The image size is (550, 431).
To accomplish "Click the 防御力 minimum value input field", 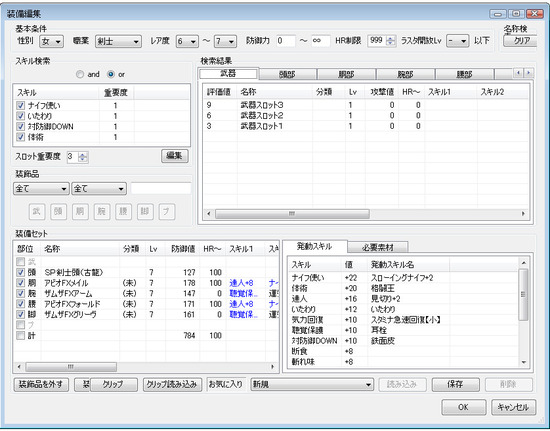I will click(286, 41).
